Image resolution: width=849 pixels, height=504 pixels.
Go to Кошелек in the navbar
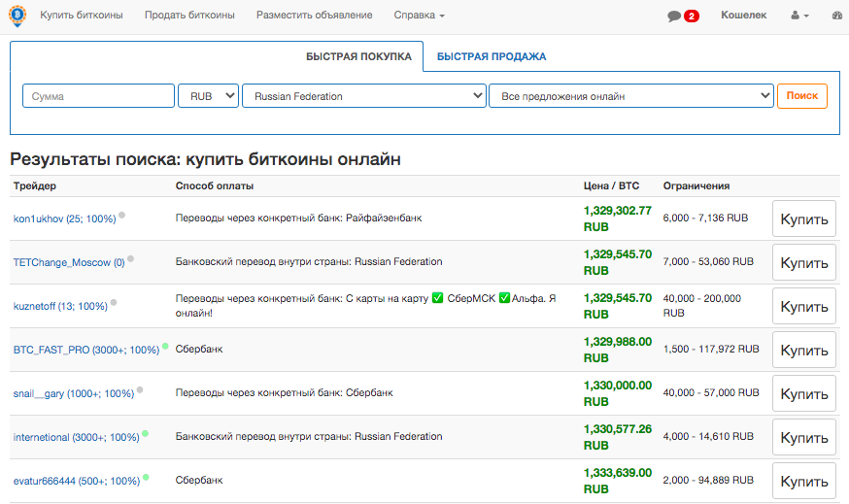tap(743, 16)
